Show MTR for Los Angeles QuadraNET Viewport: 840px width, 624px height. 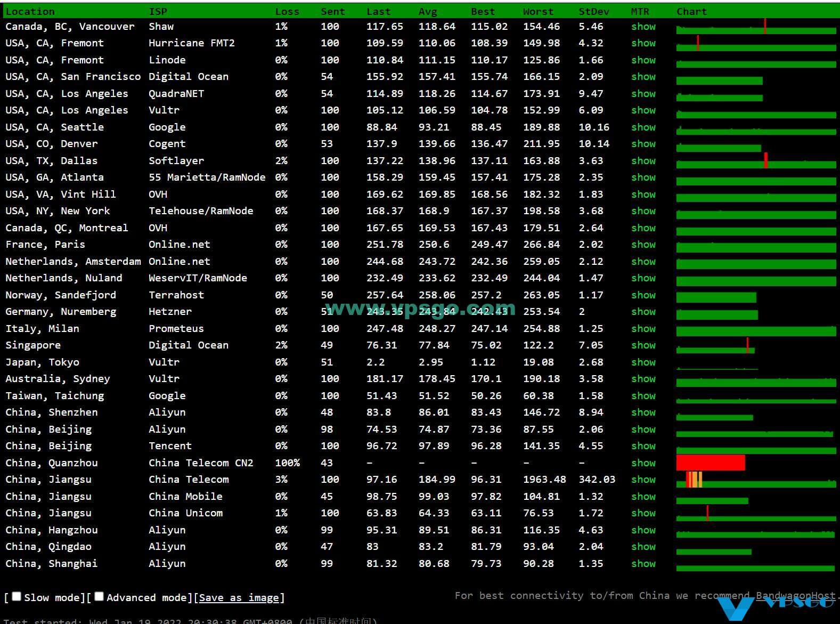[x=643, y=94]
